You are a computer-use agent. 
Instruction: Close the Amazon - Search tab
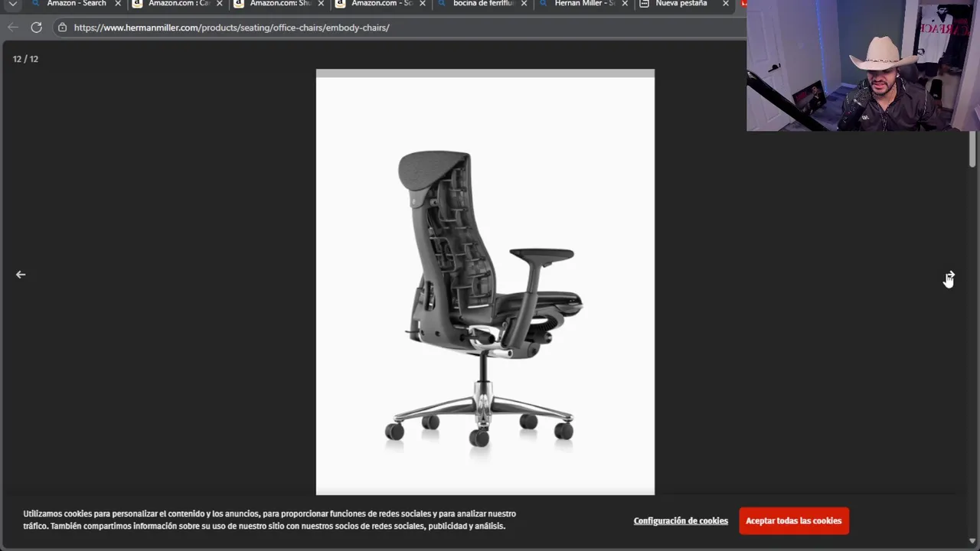118,4
